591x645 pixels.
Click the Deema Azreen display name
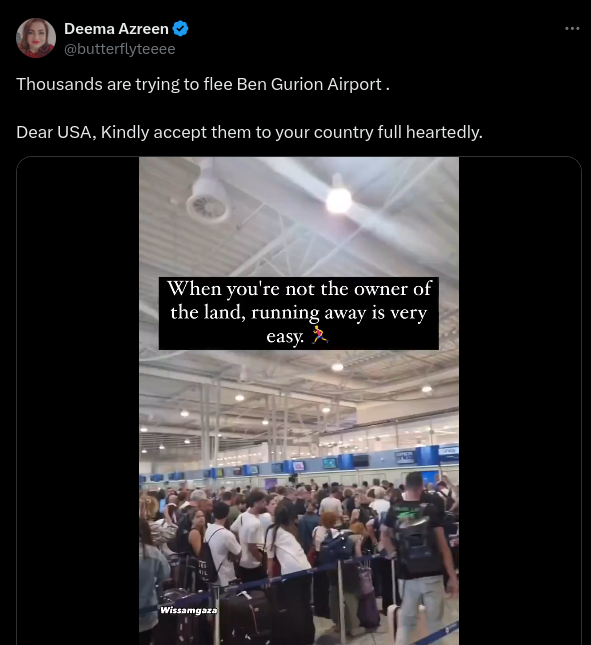click(116, 29)
